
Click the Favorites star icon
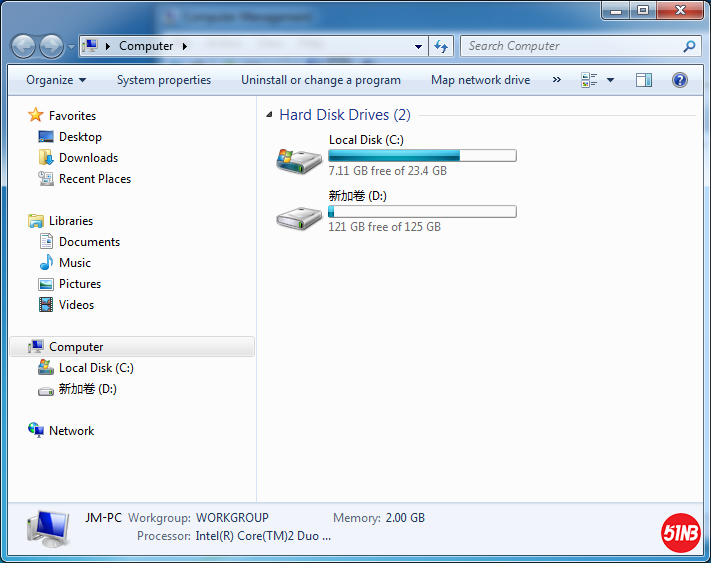point(36,115)
